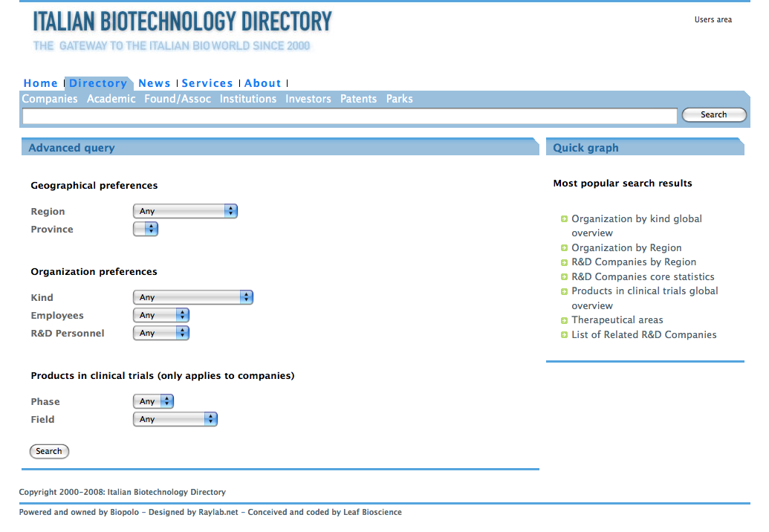Switch to the News tab
The height and width of the screenshot is (532, 769).
155,83
